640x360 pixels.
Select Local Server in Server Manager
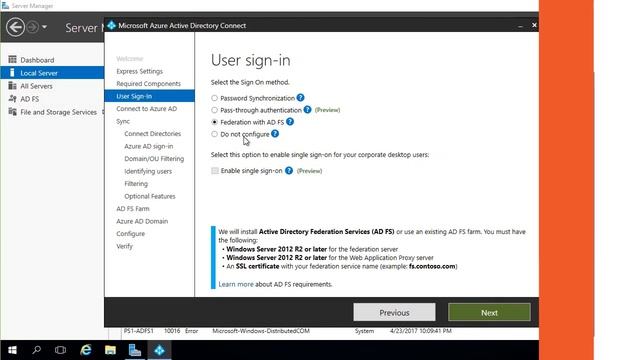click(52, 73)
